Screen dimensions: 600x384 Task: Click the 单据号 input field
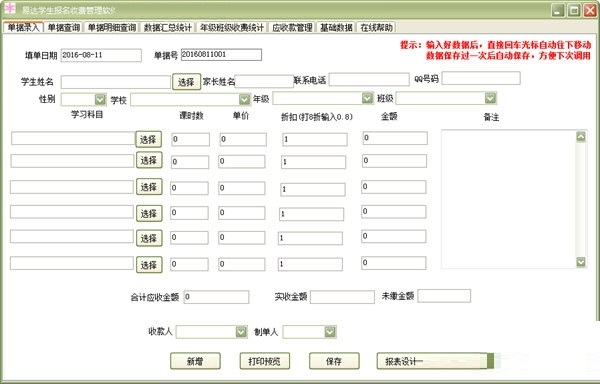coord(222,55)
